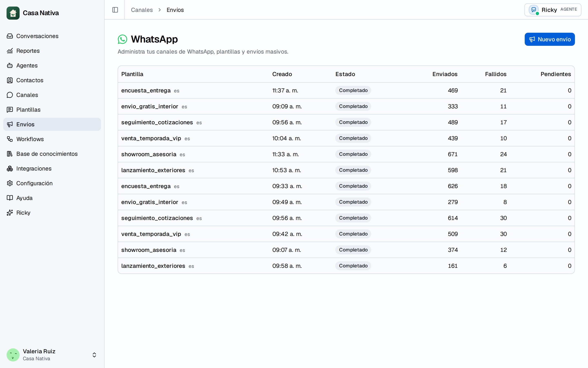Go to Reportes section
Viewport: 588px width, 368px height.
coord(52,51)
